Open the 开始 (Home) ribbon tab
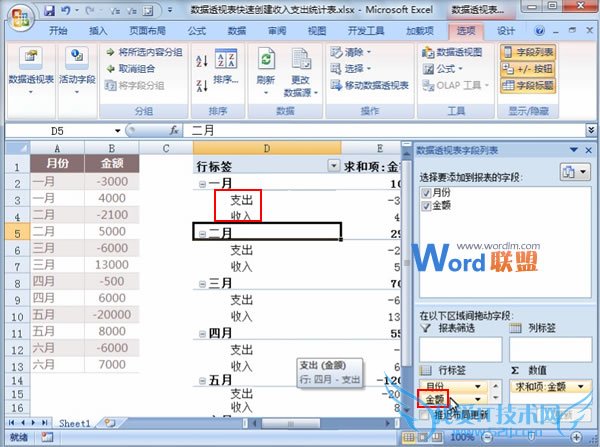This screenshot has height=447, width=600. [58, 31]
